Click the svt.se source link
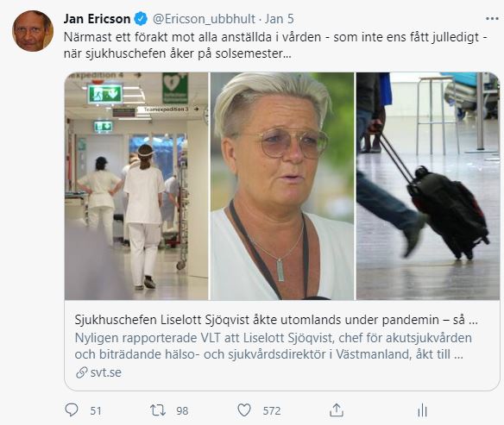The height and width of the screenshot is (425, 504). click(x=106, y=372)
